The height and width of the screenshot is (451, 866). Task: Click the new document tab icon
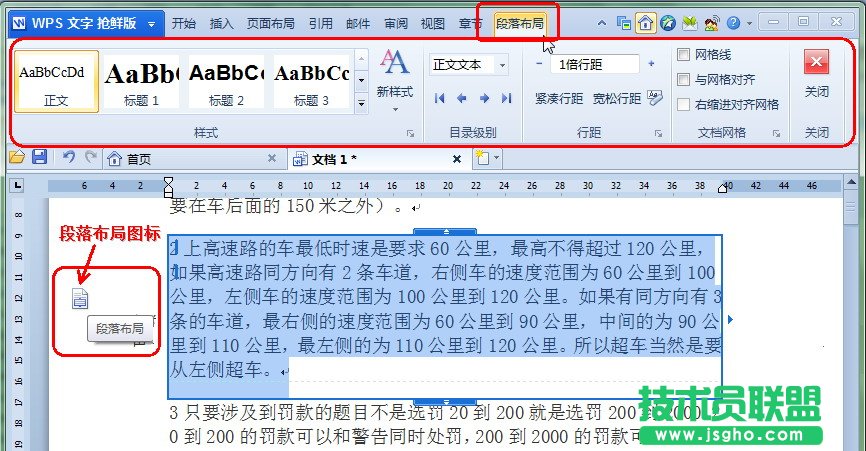(483, 158)
